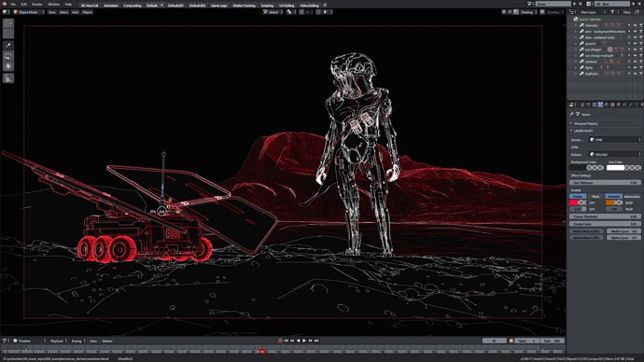Open the File menu
Image resolution: width=644 pixels, height=362 pixels.
pyautogui.click(x=13, y=4)
